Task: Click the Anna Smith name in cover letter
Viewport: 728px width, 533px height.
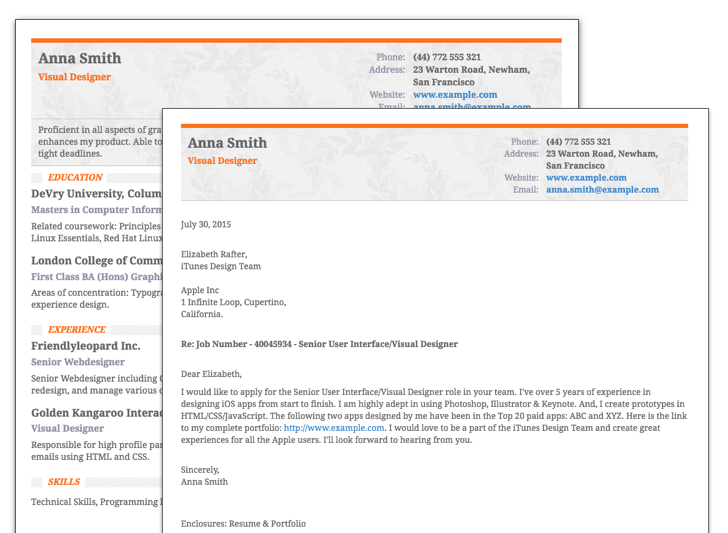Action: (227, 143)
